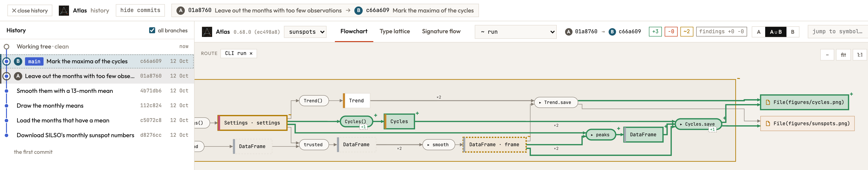868x170 pixels.
Task: Open the ~ run entry point dropdown
Action: [x=516, y=32]
